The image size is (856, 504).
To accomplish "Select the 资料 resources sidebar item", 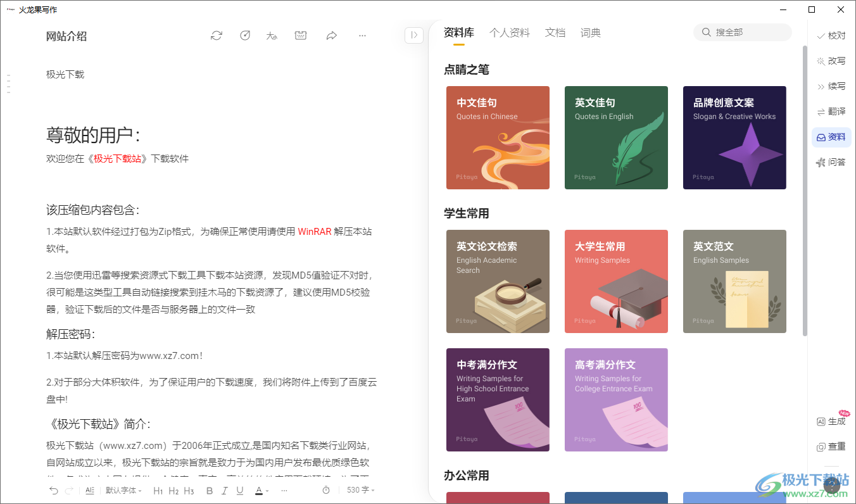I will coord(831,137).
